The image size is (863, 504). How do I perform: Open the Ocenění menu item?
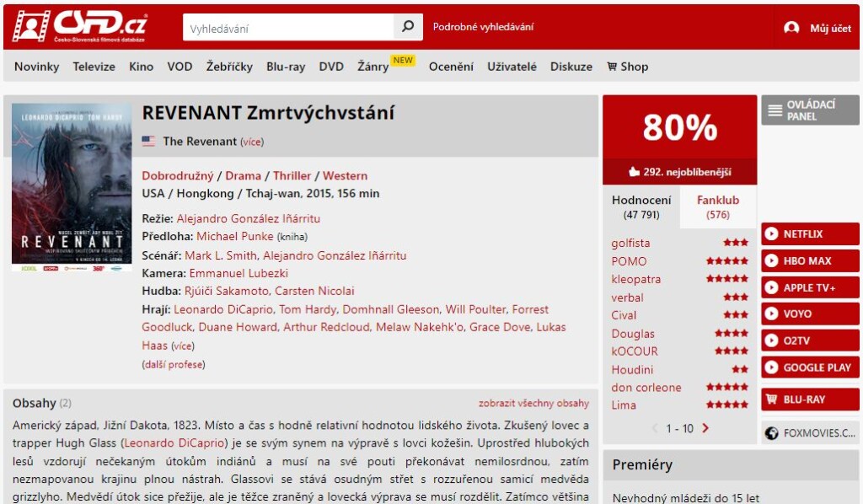tap(451, 67)
